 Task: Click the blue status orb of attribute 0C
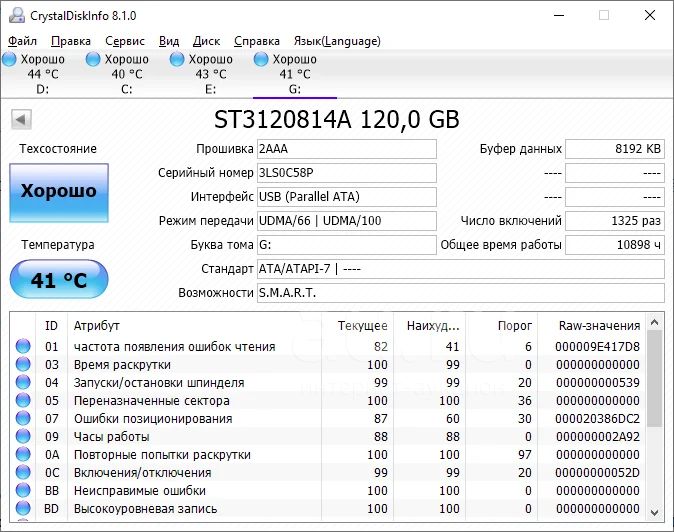(x=23, y=472)
